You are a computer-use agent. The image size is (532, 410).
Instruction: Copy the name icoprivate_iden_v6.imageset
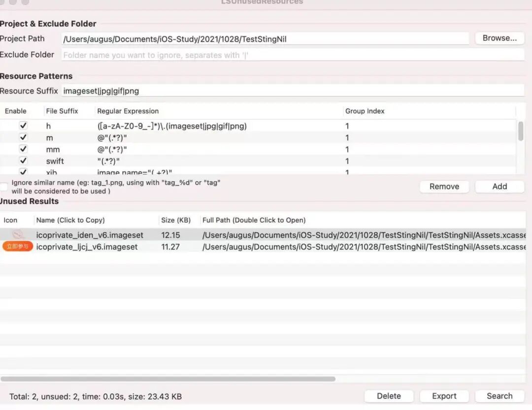[x=90, y=235]
